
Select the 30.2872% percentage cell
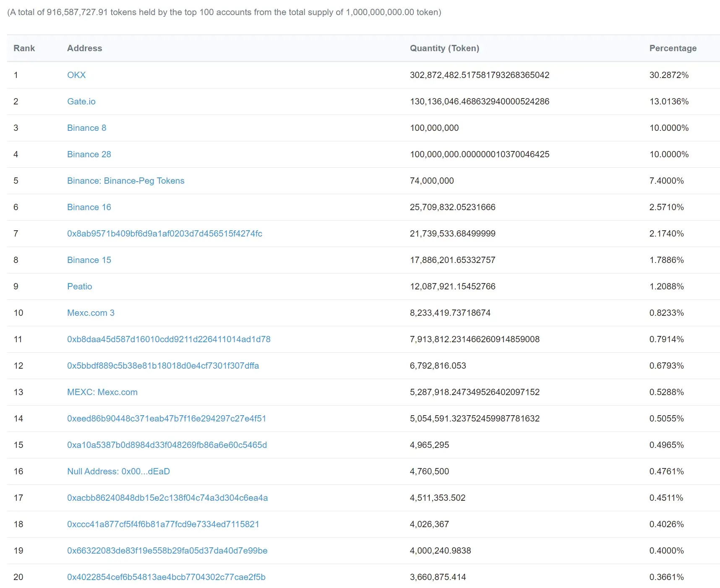pyautogui.click(x=669, y=75)
